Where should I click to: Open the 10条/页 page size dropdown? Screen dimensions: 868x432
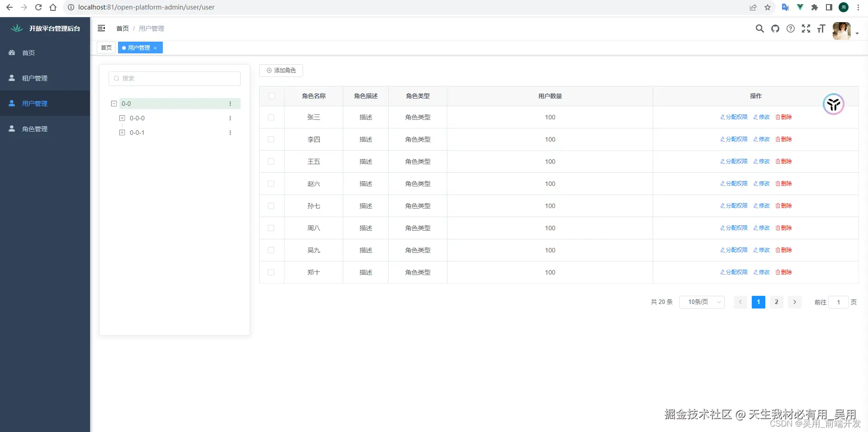[702, 302]
